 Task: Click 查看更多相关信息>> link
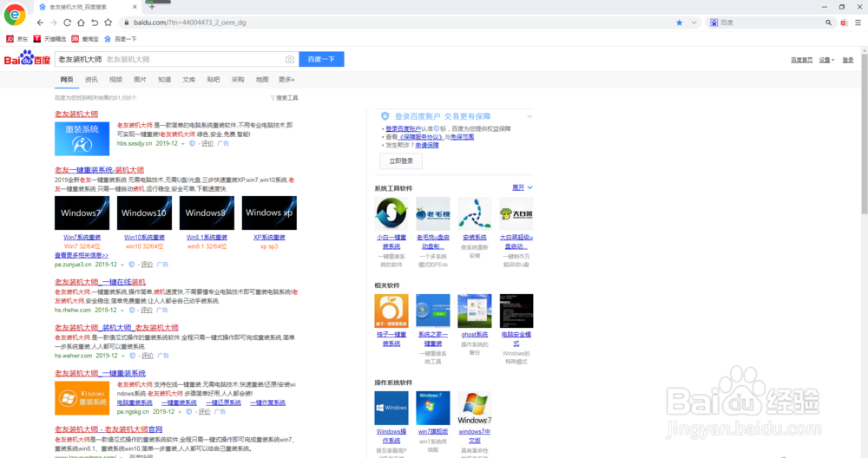(x=82, y=256)
